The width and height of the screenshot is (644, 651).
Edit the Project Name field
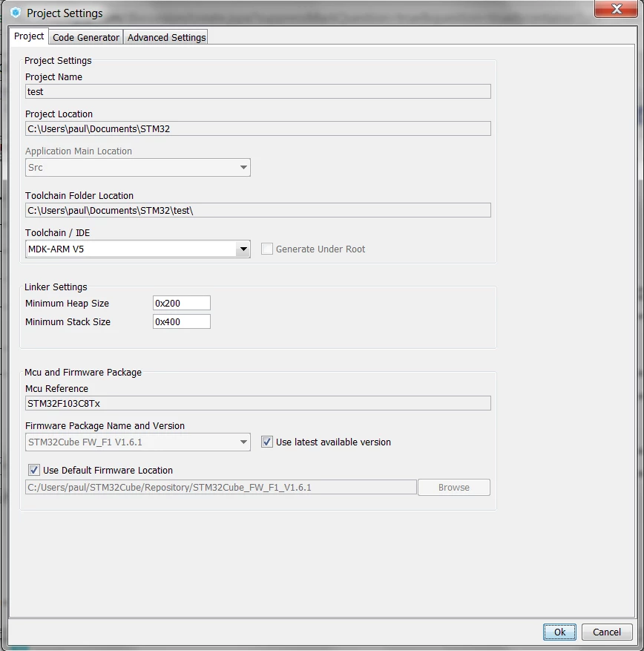pos(257,91)
